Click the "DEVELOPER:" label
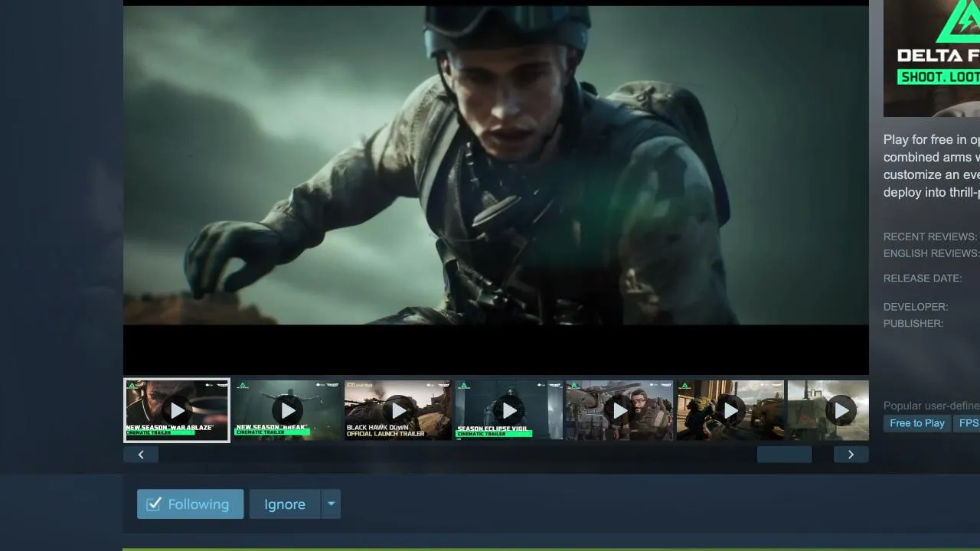This screenshot has width=980, height=551. (916, 307)
